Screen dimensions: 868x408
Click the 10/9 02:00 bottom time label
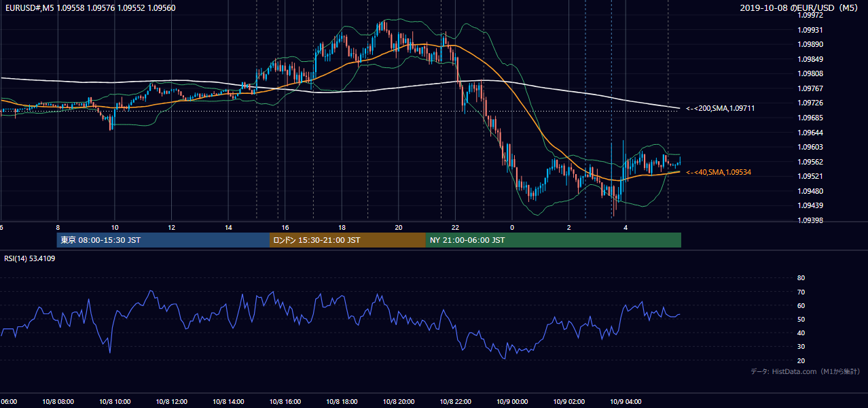(568, 402)
